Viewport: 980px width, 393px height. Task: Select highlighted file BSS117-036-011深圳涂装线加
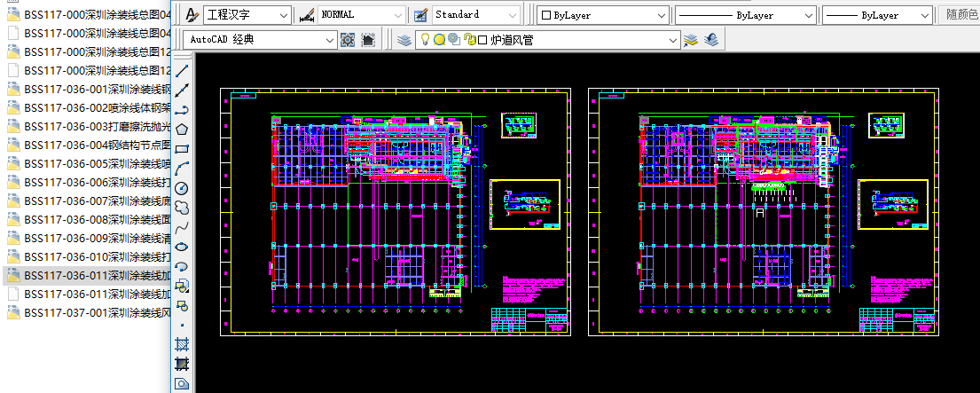[88, 275]
